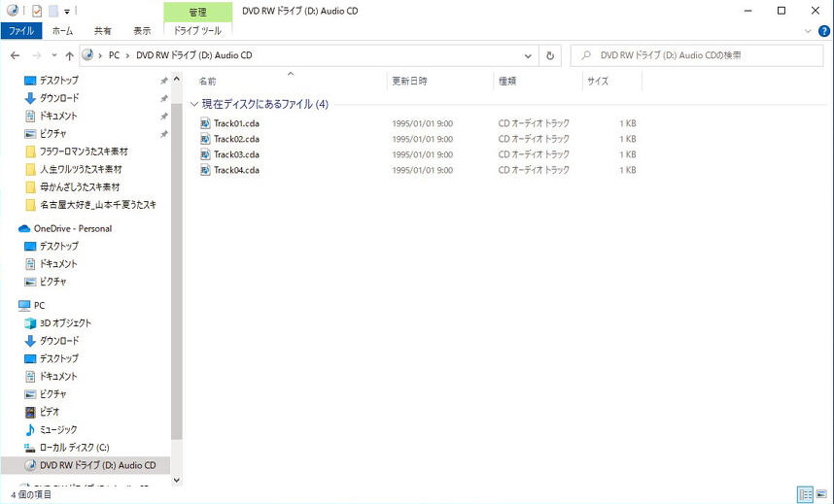Viewport: 834px width, 504px height.
Task: Collapse the 現在ディスクにあるファイル group
Action: click(194, 104)
